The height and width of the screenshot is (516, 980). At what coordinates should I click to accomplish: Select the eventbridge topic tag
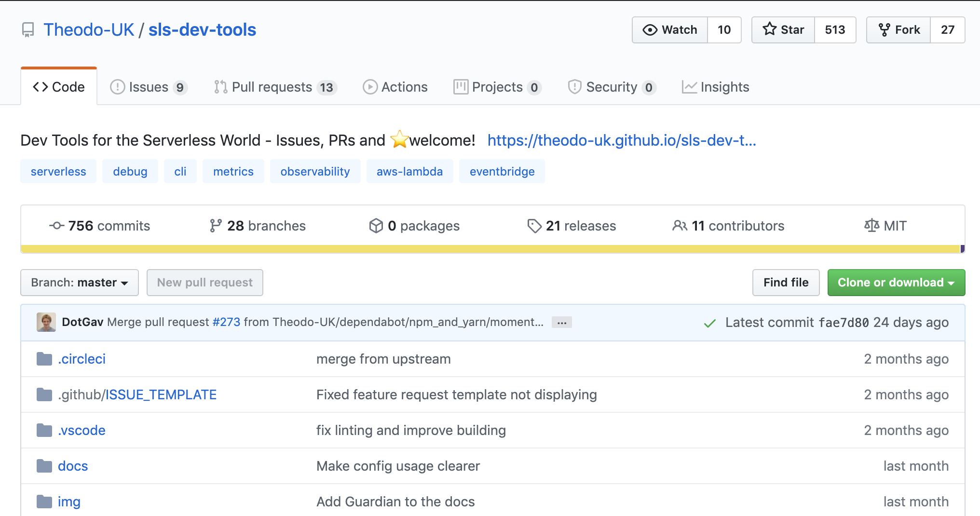tap(502, 171)
